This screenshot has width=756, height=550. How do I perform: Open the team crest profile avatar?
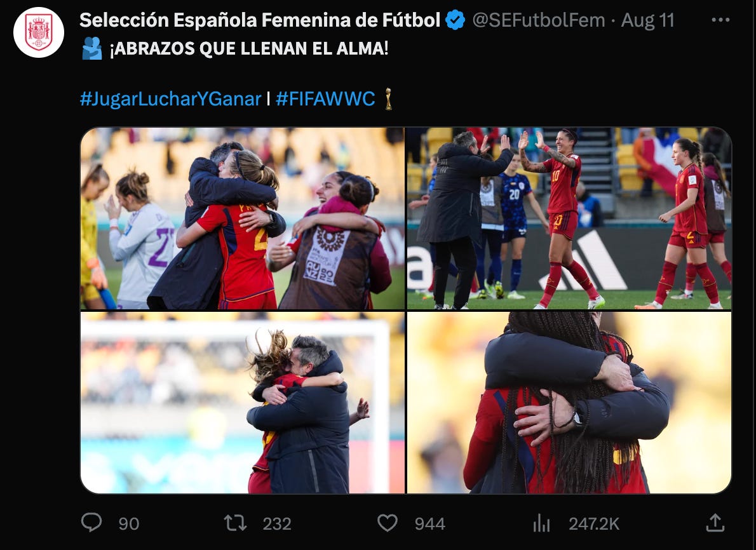click(x=39, y=32)
